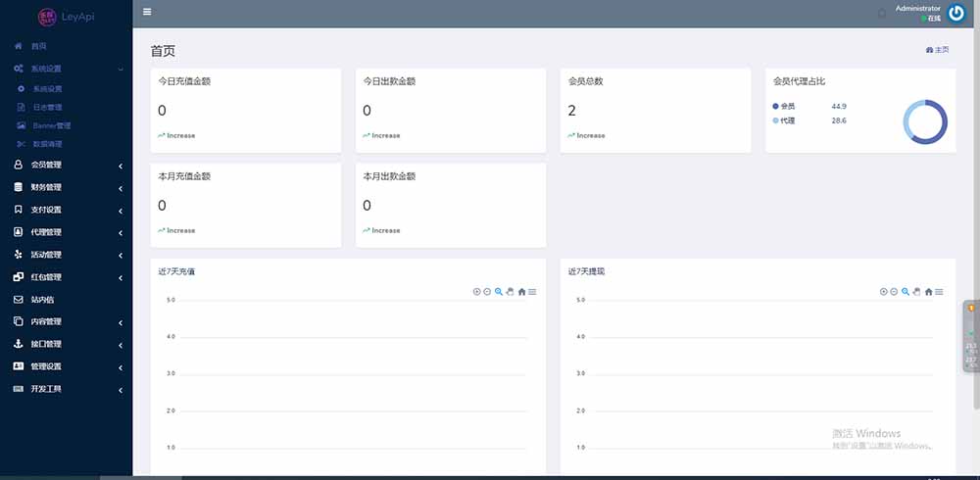Zoom out on the 近7天提现 chart

pyautogui.click(x=894, y=292)
